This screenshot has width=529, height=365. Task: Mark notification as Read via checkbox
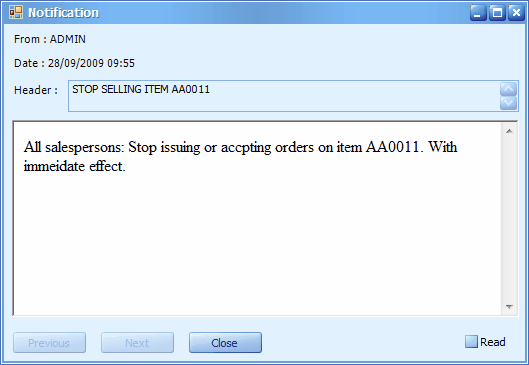click(471, 342)
